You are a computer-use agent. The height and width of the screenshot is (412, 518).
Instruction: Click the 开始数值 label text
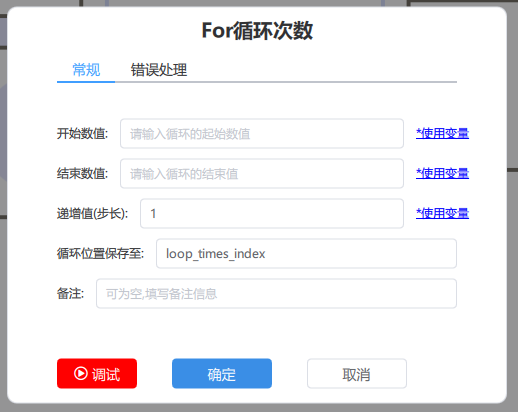click(82, 134)
